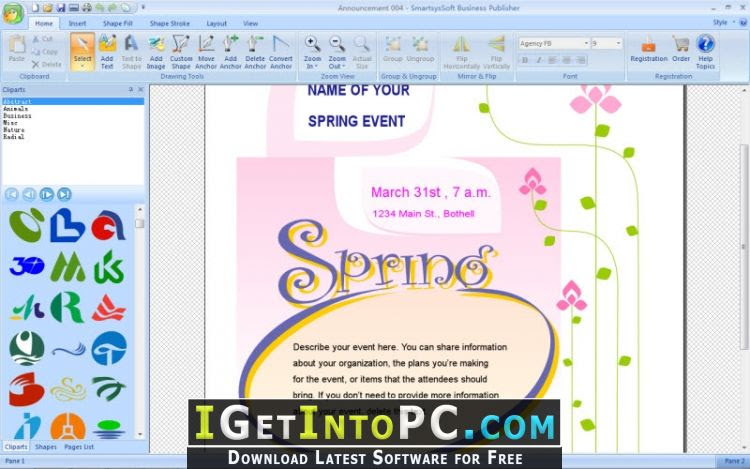Open the Layout ribbon tab

click(216, 23)
